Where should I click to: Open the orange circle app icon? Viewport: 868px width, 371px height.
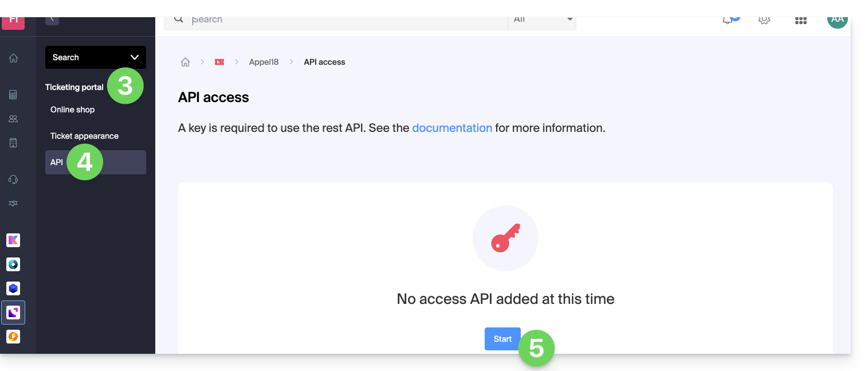[x=13, y=336]
